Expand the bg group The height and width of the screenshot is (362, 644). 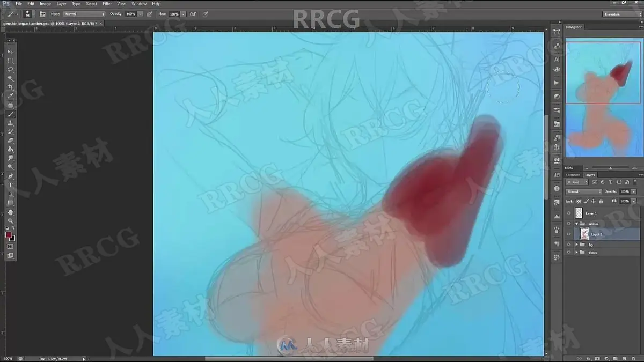577,244
